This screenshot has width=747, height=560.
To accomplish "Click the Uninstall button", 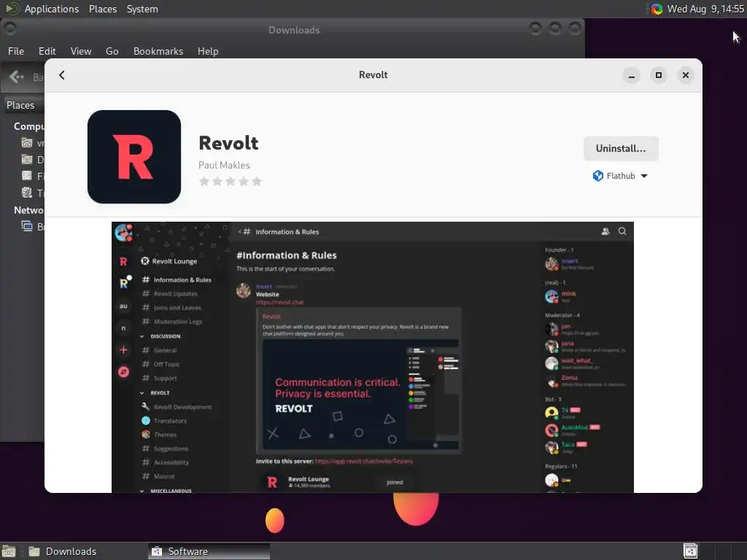I will pyautogui.click(x=621, y=149).
